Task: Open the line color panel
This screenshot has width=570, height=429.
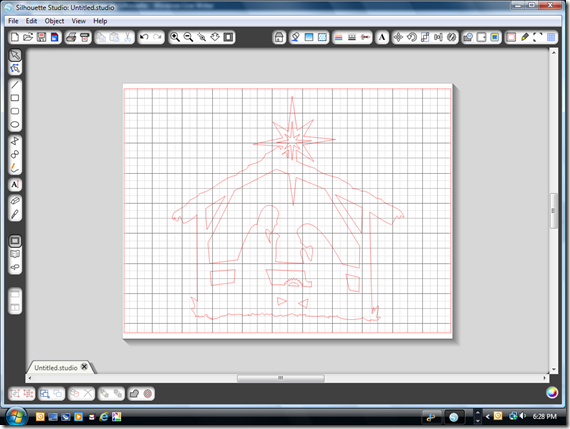Action: point(339,37)
